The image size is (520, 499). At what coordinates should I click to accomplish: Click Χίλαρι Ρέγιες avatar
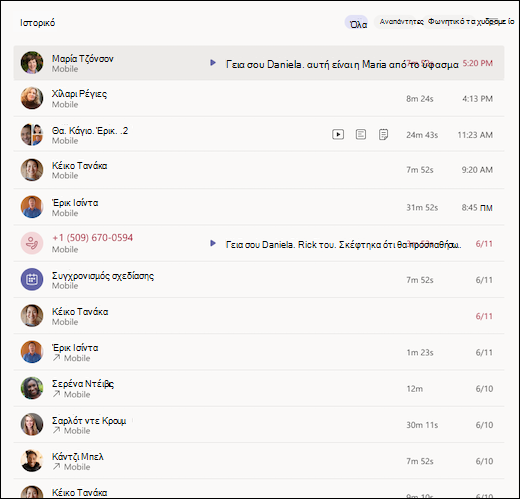click(x=32, y=98)
